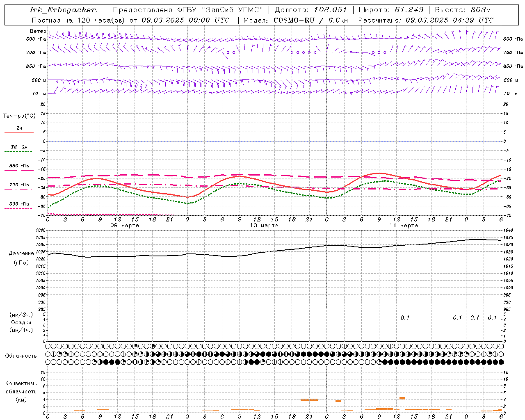The height and width of the screenshot is (420, 525).
Task: Click the left "10 м" wind level label
Action: [39, 94]
